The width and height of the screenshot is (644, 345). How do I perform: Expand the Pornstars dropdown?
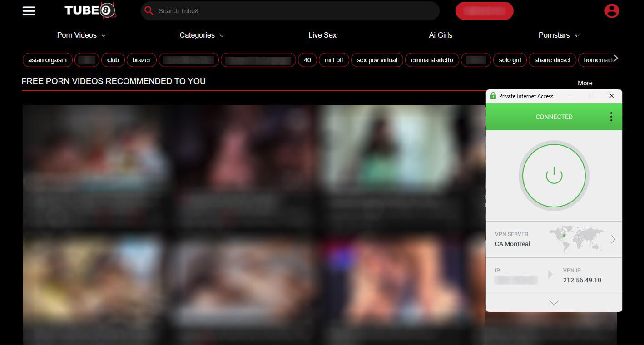click(x=577, y=35)
